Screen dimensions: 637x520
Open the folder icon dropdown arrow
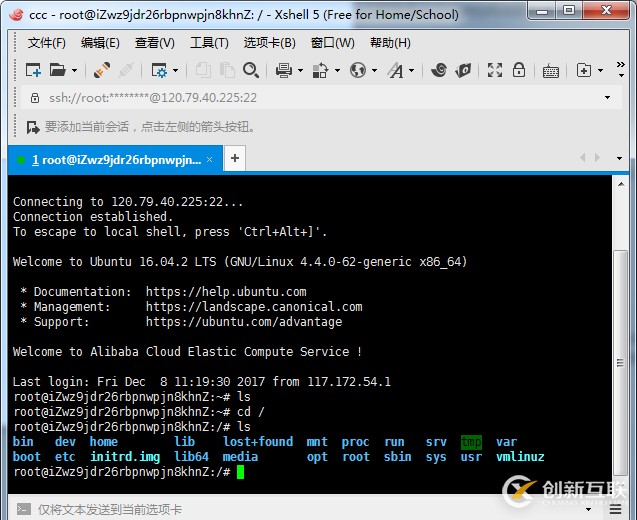click(x=74, y=71)
